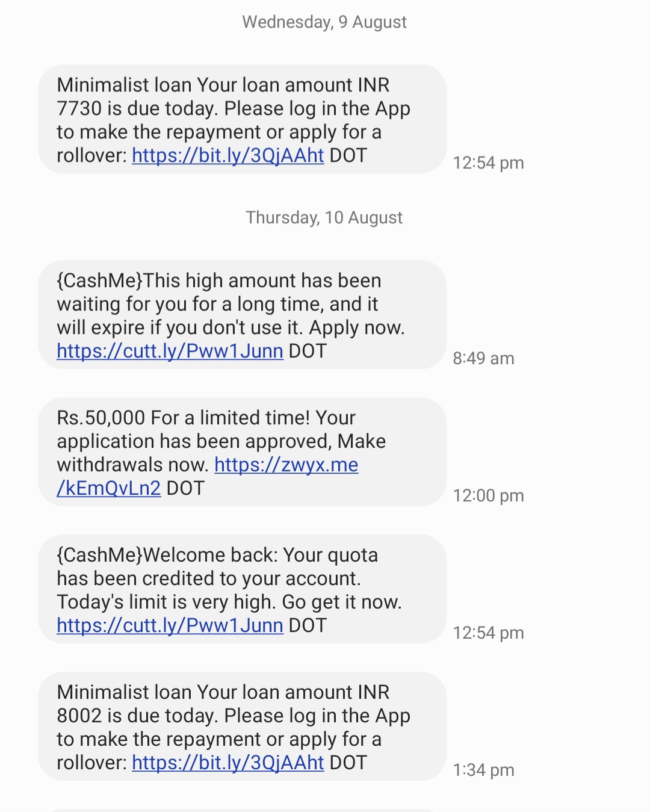Open the bit.ly rollover link in the INR 8002 message

coord(227,763)
